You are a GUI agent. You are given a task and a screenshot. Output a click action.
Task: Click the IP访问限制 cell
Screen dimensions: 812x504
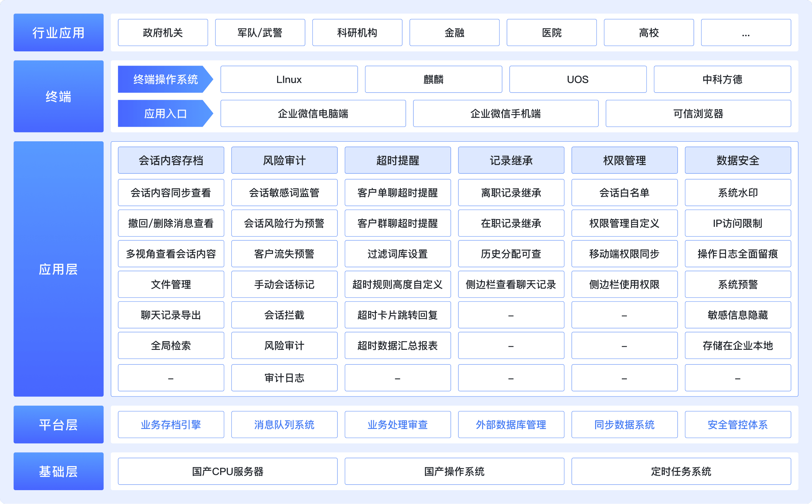tap(738, 223)
